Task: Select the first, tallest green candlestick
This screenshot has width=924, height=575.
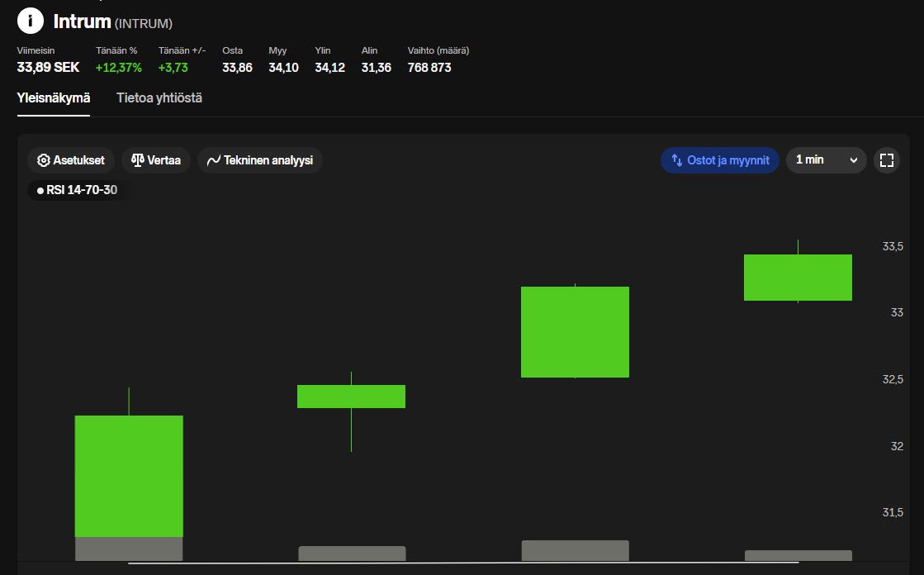Action: (x=129, y=476)
